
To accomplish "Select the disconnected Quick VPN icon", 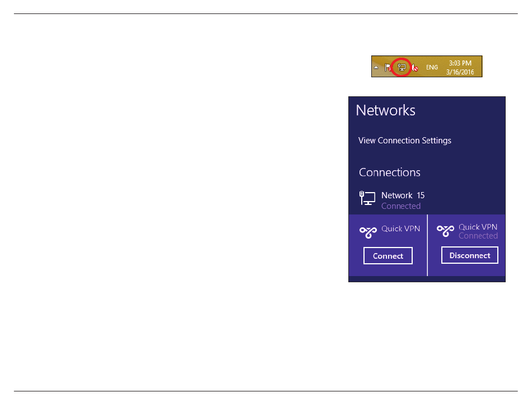I will [368, 232].
